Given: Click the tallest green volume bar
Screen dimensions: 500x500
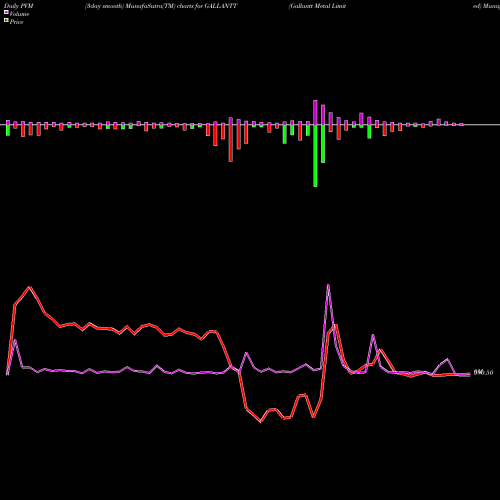Looking at the screenshot, I should tap(315, 156).
